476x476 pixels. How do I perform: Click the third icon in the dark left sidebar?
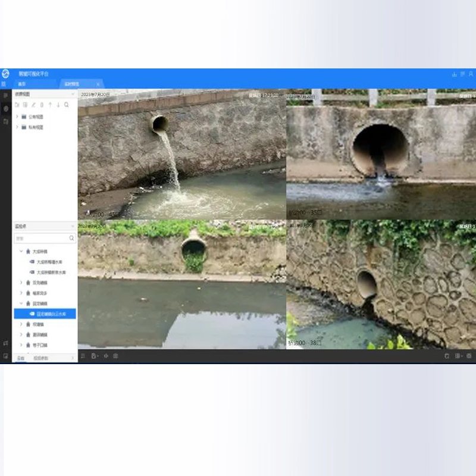click(5, 121)
